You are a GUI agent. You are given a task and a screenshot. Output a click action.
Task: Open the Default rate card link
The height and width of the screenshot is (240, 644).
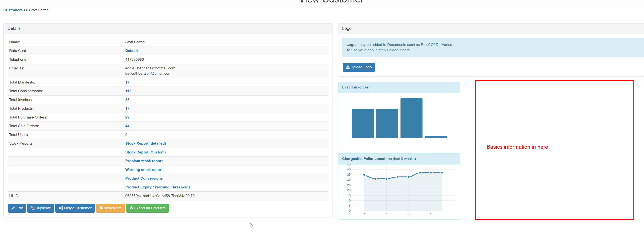(x=132, y=51)
